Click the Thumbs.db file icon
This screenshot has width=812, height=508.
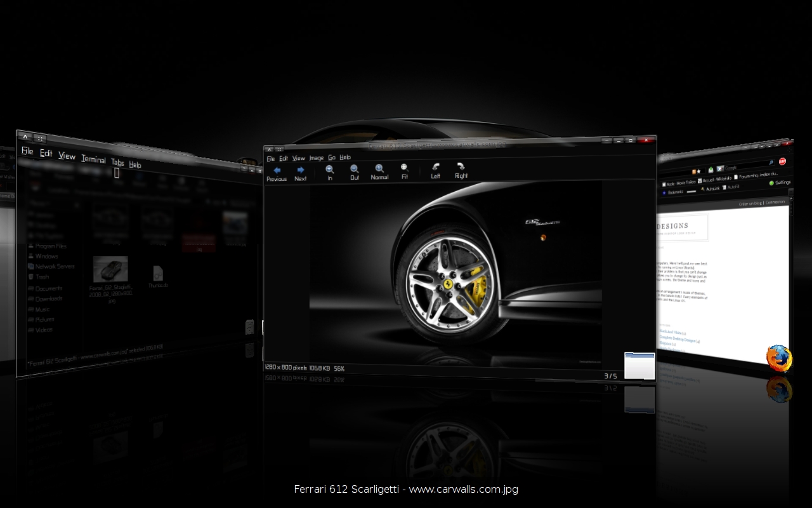click(158, 274)
